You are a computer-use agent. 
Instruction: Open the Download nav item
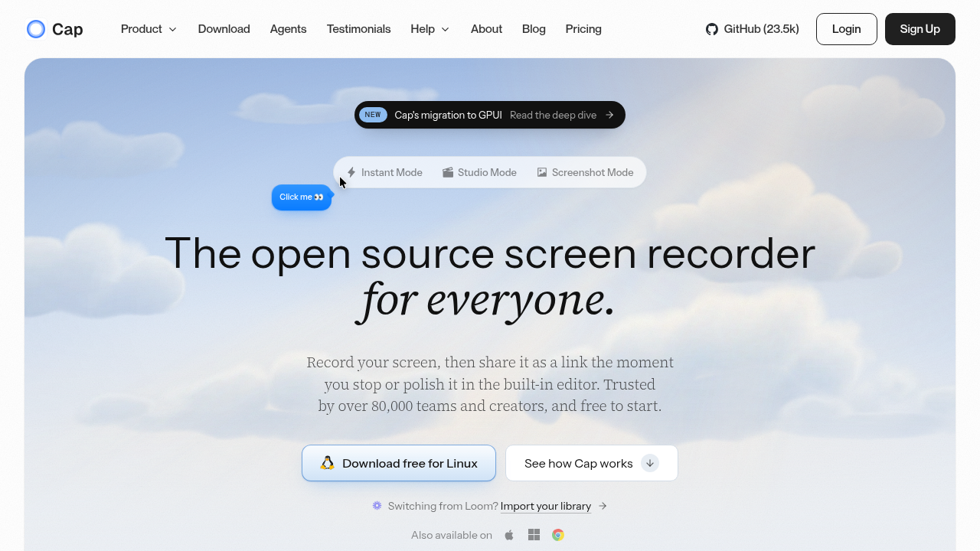pos(224,29)
